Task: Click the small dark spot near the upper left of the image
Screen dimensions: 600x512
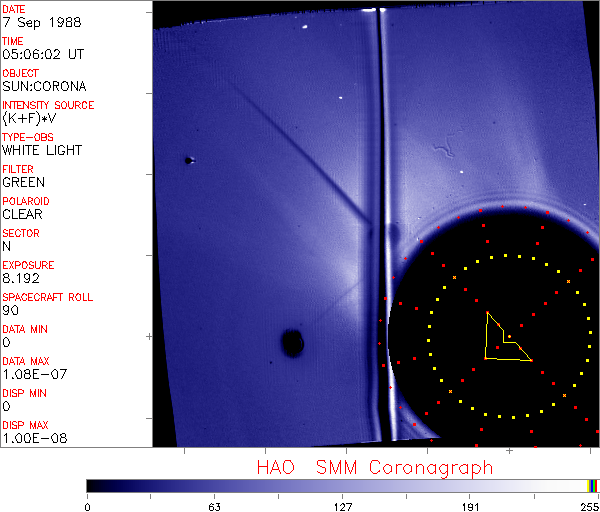Action: point(188,160)
